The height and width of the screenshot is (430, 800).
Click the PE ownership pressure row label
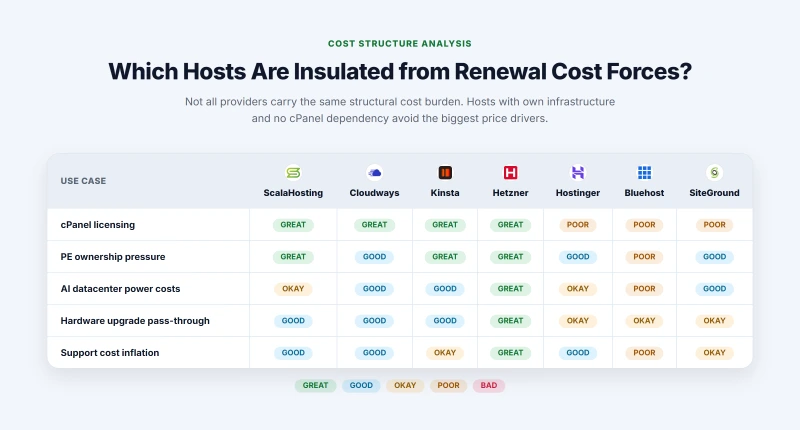click(113, 257)
